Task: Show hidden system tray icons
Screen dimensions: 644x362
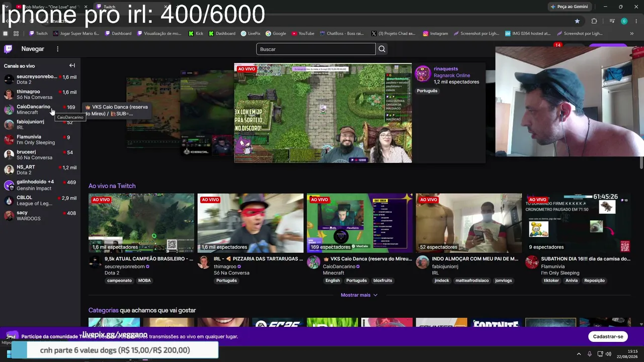Action: 579,354
